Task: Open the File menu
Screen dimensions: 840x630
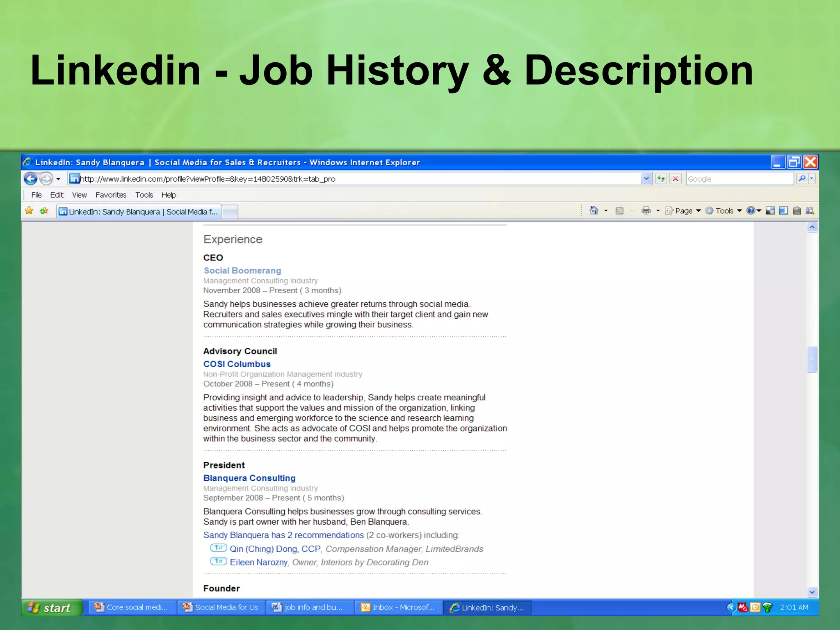Action: pos(37,195)
